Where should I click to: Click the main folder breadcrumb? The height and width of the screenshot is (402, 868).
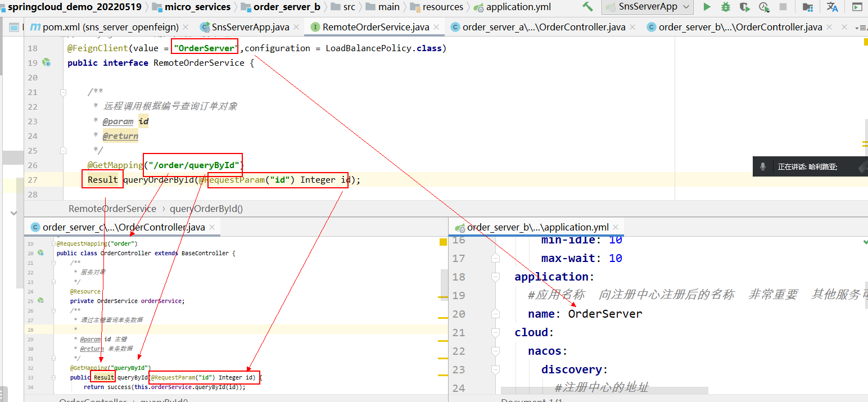(382, 7)
